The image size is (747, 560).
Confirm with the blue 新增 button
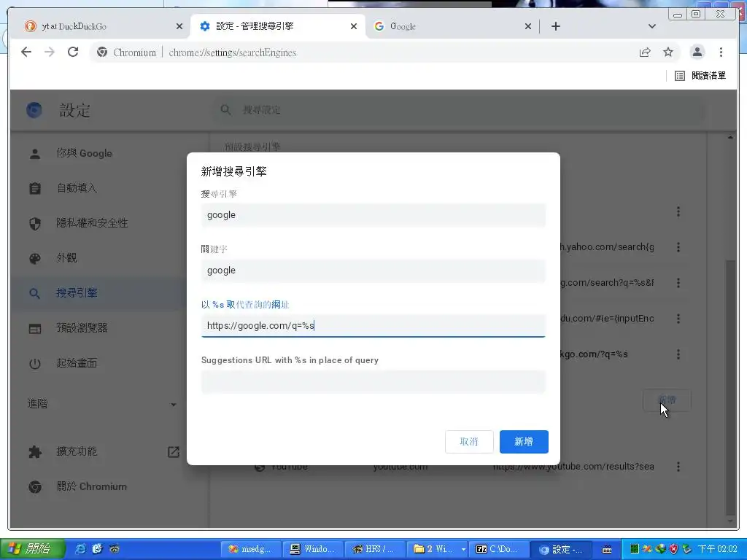click(524, 441)
